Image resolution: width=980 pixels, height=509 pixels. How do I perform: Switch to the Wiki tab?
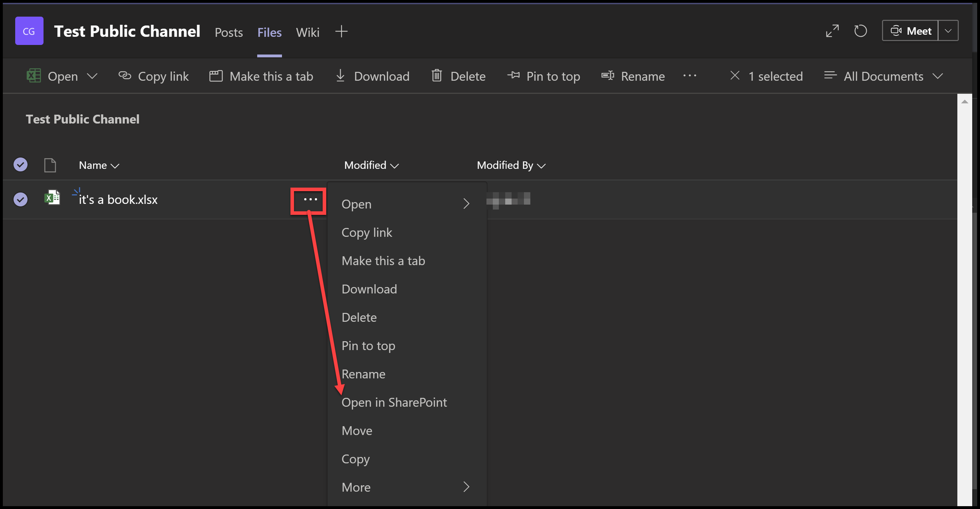(x=307, y=32)
